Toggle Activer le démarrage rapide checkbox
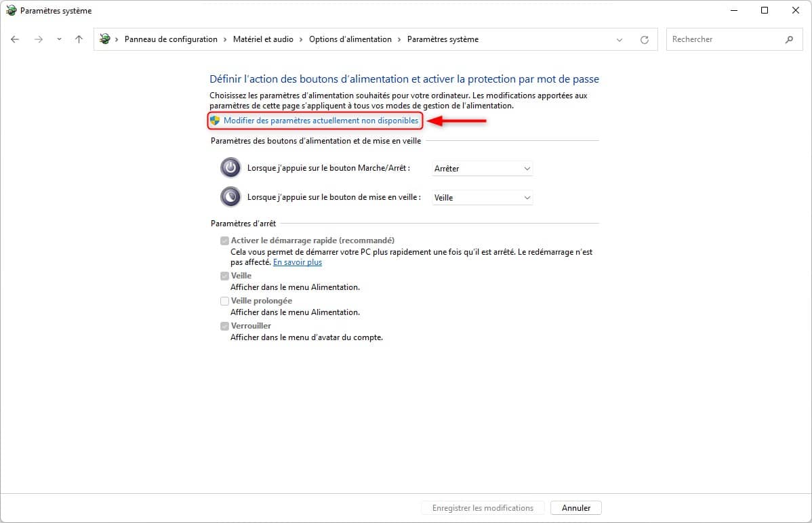This screenshot has height=523, width=812. coord(225,240)
